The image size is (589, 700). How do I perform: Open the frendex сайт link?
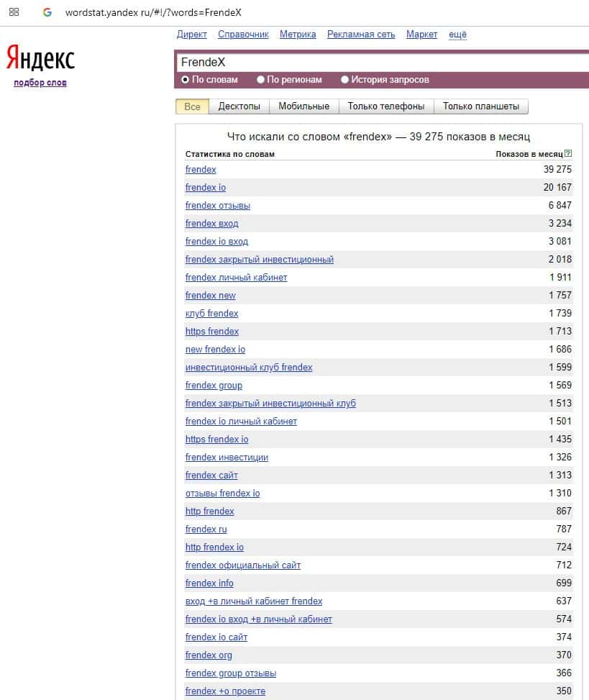(211, 475)
